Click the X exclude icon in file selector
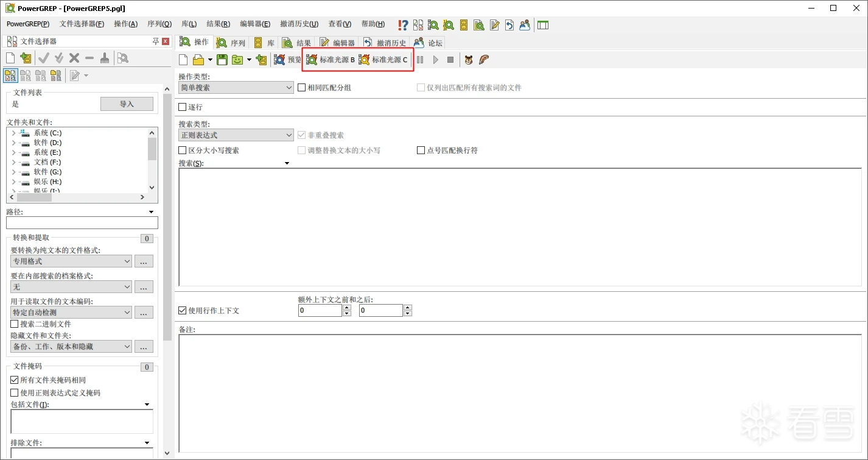This screenshot has height=460, width=868. pyautogui.click(x=74, y=58)
